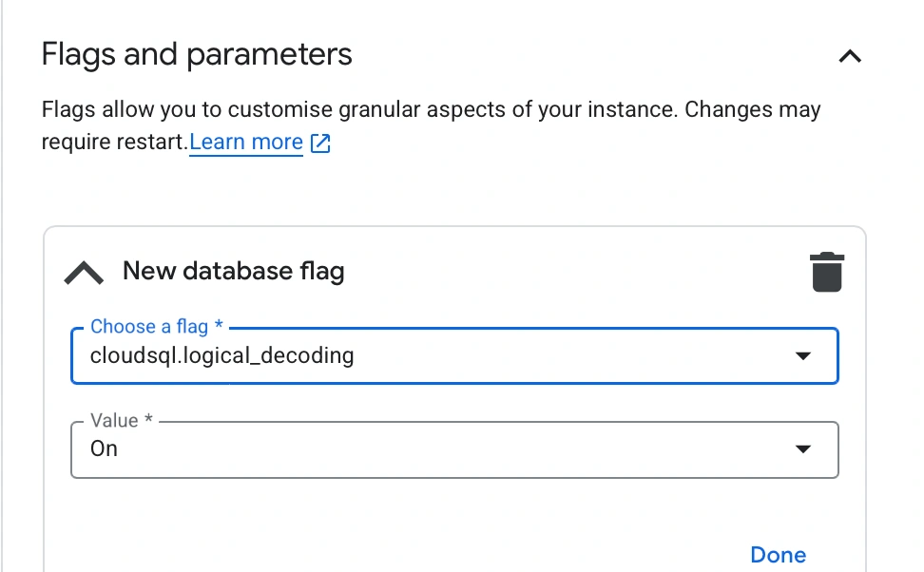The height and width of the screenshot is (572, 924).
Task: Click the flags description paragraph text
Action: click(431, 125)
